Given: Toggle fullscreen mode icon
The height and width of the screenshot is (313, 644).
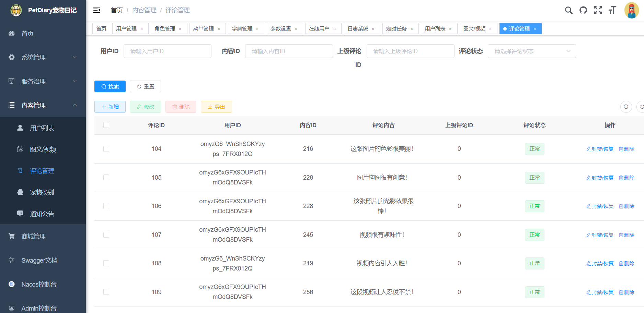Looking at the screenshot, I should click(x=598, y=10).
